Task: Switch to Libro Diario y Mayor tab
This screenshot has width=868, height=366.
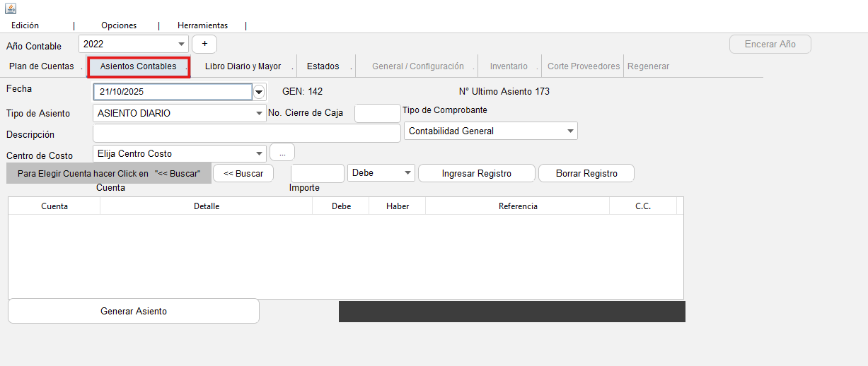Action: pyautogui.click(x=243, y=66)
